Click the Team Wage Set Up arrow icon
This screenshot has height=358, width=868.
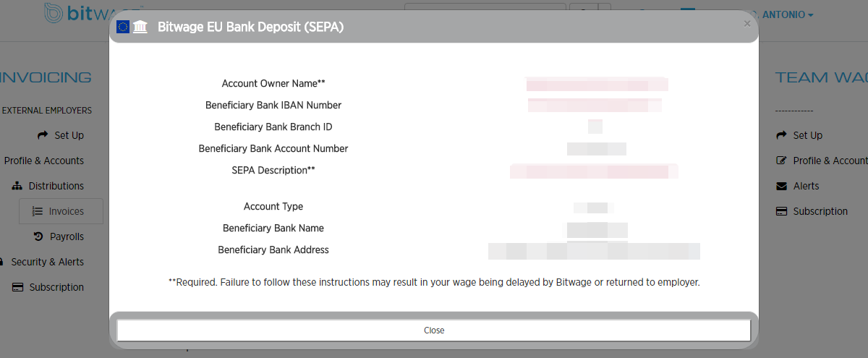click(x=781, y=135)
